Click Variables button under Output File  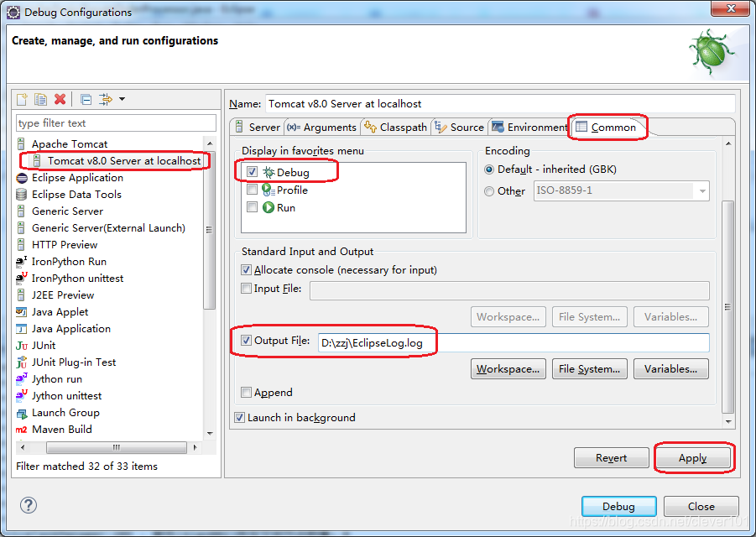671,368
